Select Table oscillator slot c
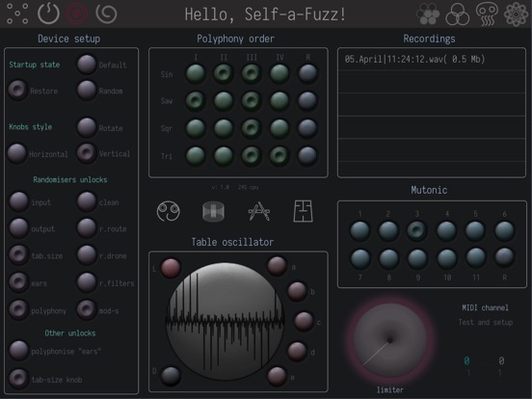The height and width of the screenshot is (399, 532). pyautogui.click(x=304, y=321)
